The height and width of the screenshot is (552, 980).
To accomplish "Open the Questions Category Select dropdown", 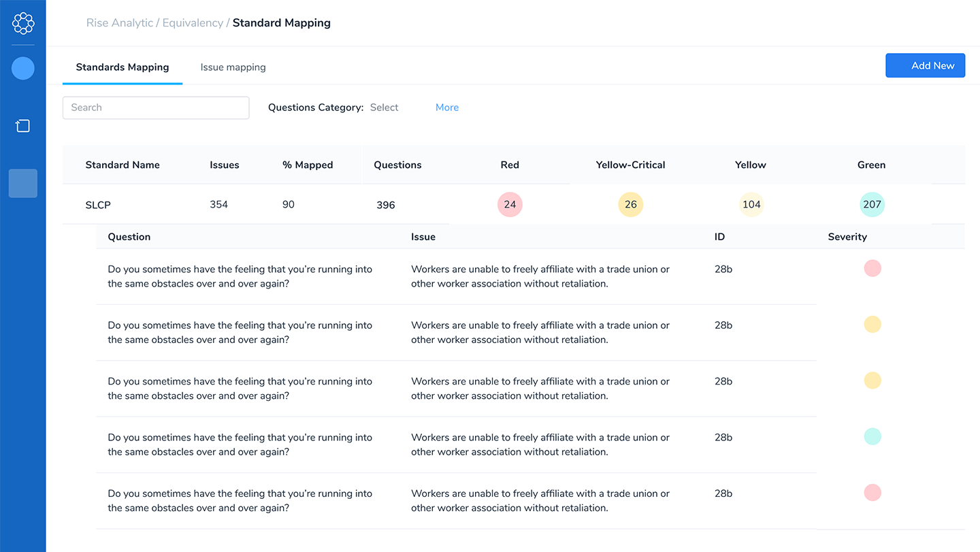I will tap(384, 108).
